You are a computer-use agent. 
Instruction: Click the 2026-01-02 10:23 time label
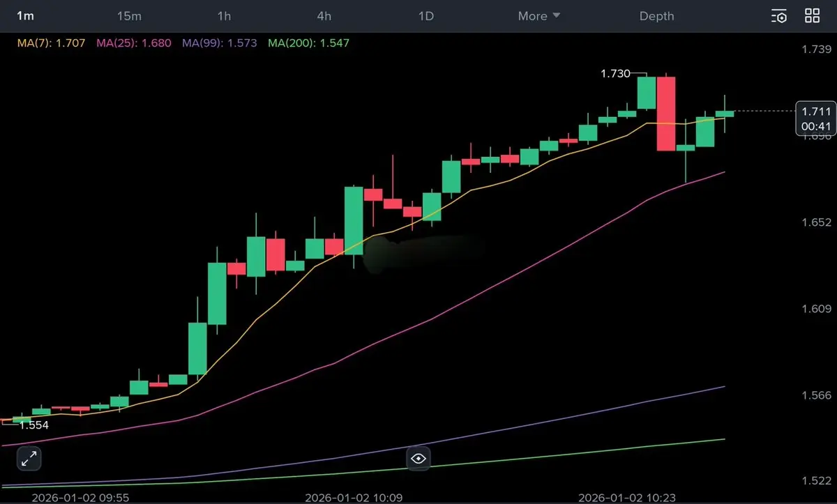[626, 498]
